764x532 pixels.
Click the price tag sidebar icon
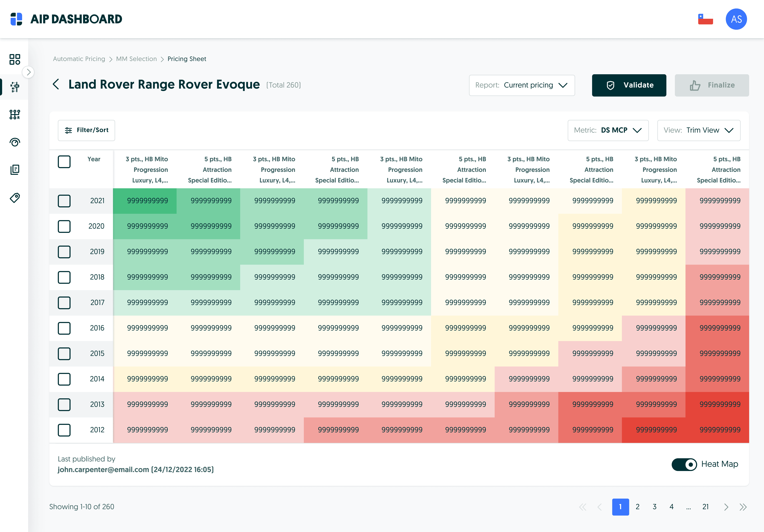tap(15, 198)
